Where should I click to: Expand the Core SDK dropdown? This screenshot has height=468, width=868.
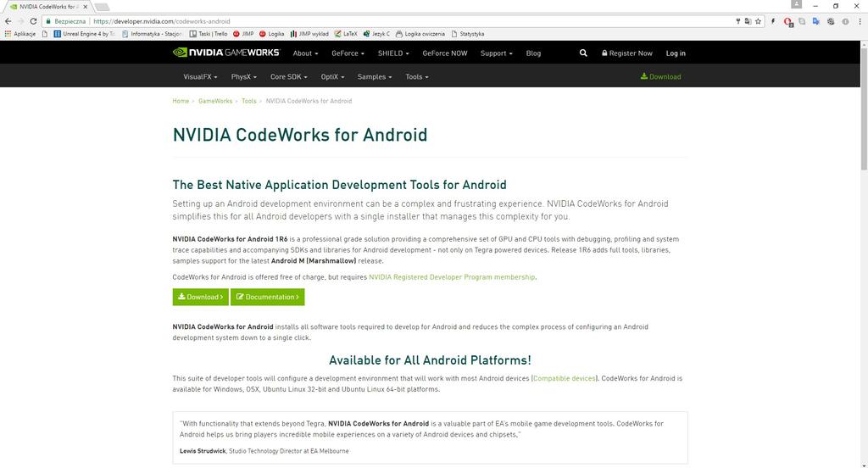click(x=288, y=77)
